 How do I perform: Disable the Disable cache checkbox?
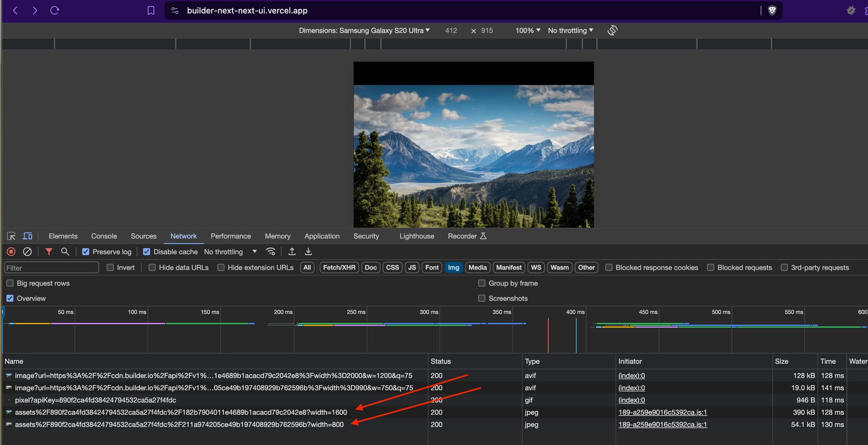(x=146, y=252)
